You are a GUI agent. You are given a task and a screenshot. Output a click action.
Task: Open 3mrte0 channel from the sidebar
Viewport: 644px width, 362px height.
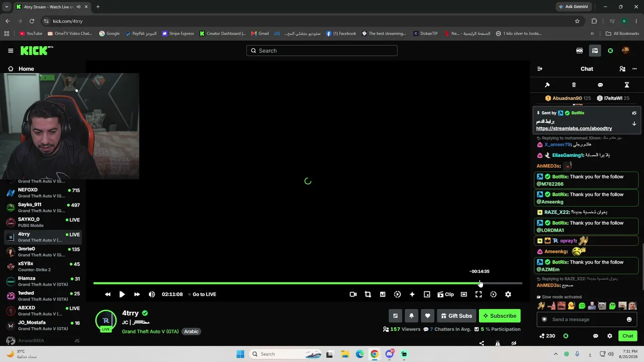click(43, 252)
